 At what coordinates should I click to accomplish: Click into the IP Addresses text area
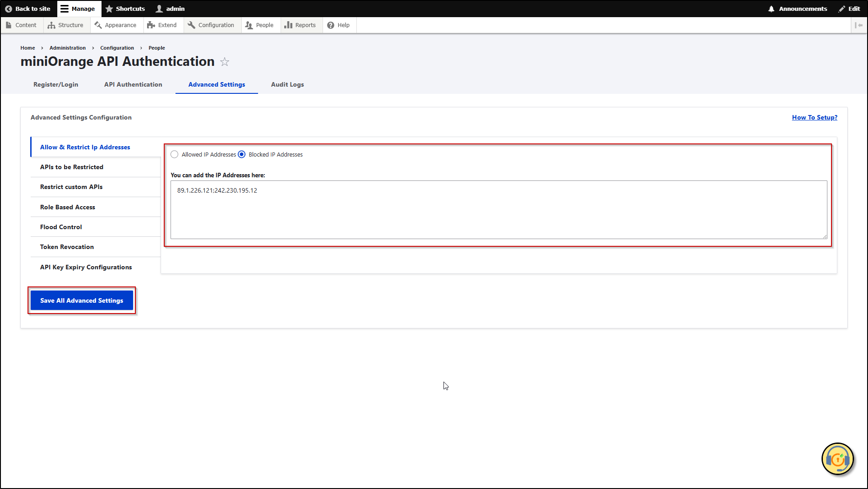point(499,210)
